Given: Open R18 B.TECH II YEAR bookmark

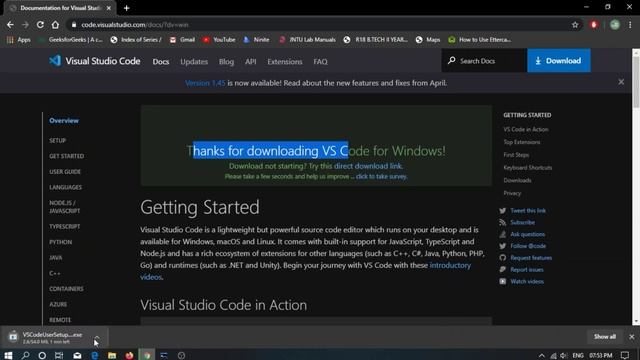Looking at the screenshot, I should [x=376, y=40].
